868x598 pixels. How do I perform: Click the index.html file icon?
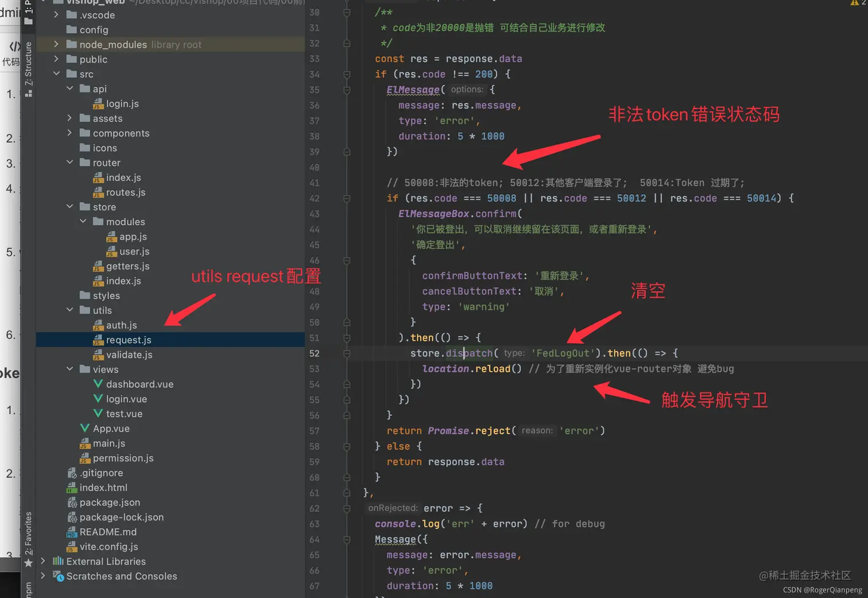[72, 488]
